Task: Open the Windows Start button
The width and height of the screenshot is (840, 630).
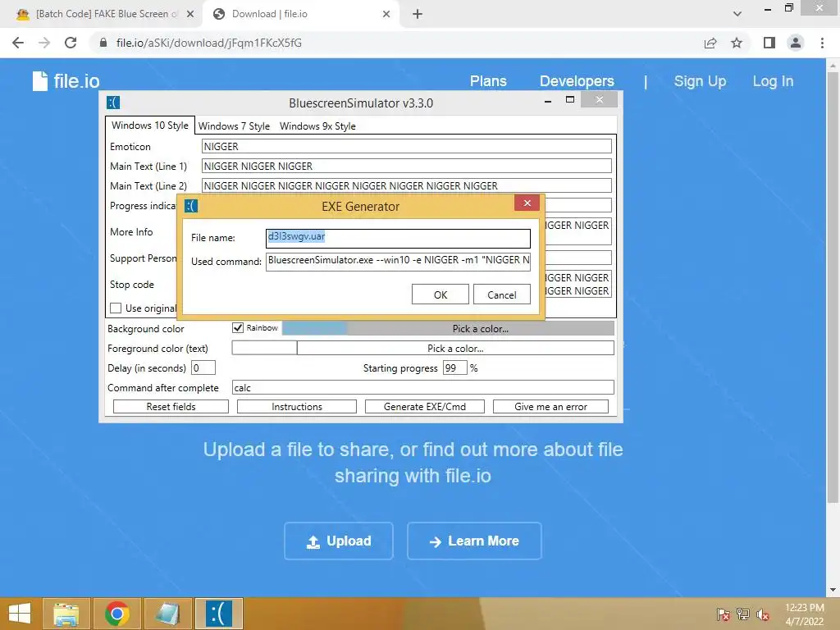Action: (20, 614)
